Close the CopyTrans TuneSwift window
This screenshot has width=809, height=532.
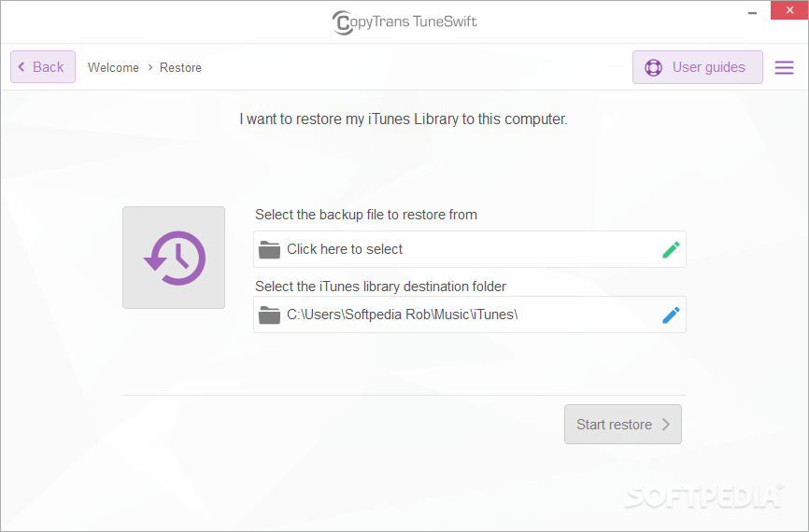pos(789,9)
